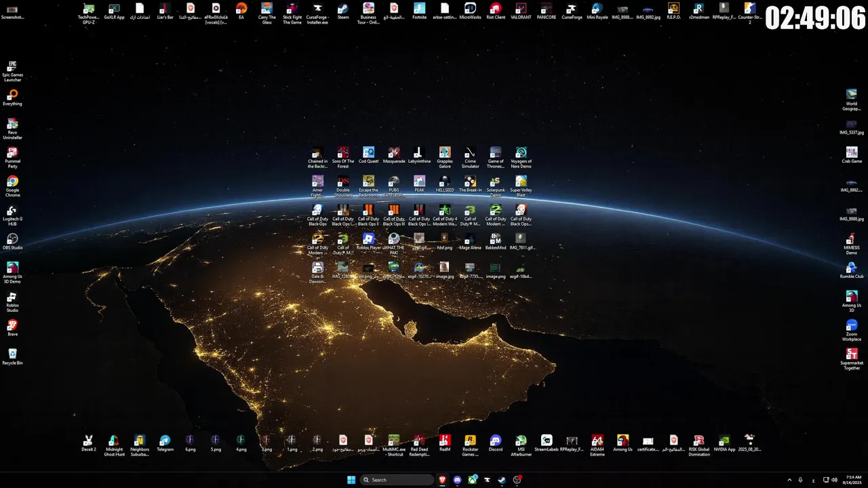Select the Crab Game icon

point(852,155)
